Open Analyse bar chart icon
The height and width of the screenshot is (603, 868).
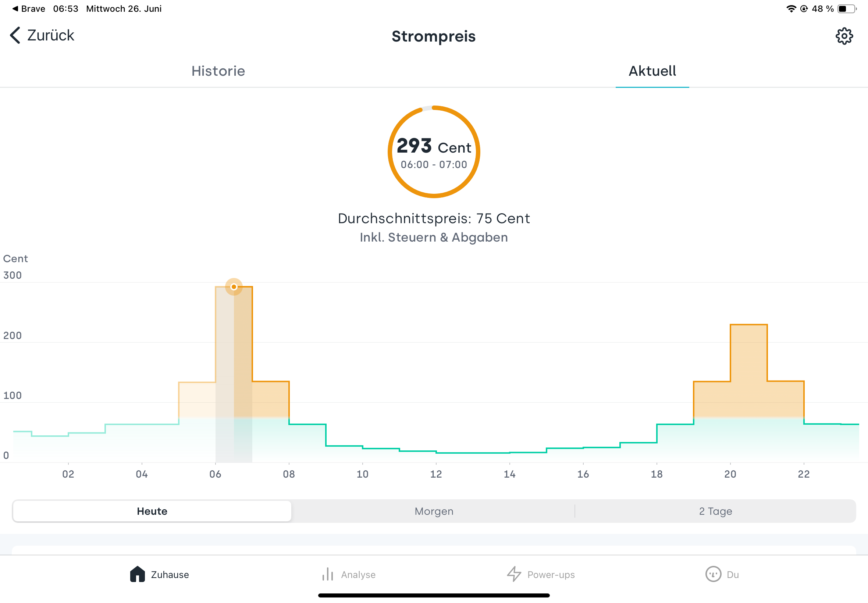coord(327,574)
